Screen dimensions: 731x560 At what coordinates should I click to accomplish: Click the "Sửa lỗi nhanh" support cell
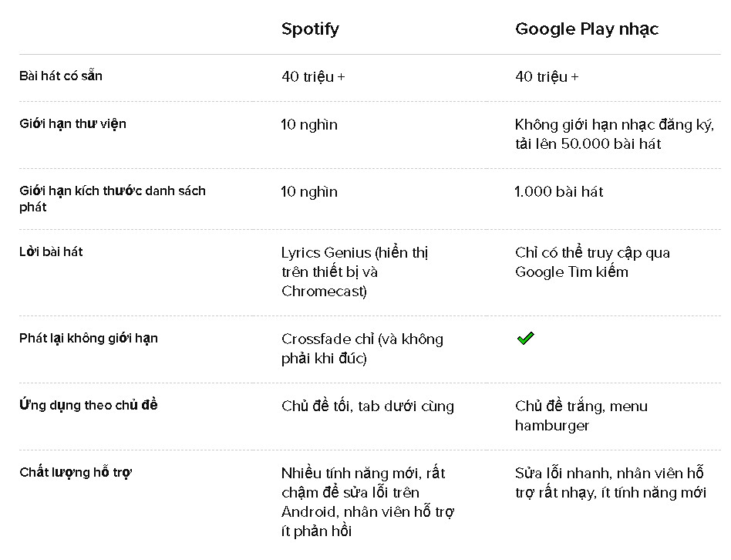[610, 483]
